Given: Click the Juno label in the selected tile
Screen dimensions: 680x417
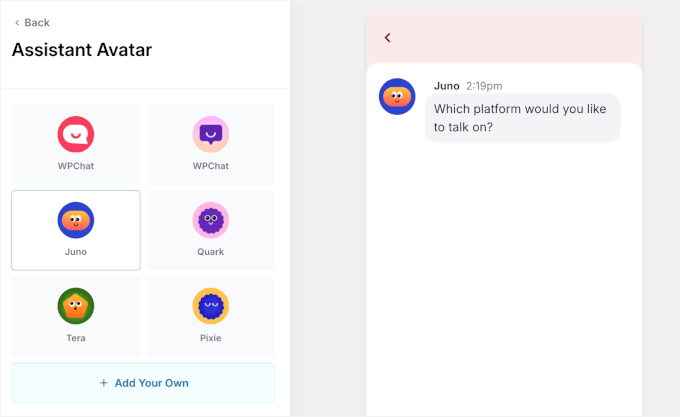Looking at the screenshot, I should point(76,252).
